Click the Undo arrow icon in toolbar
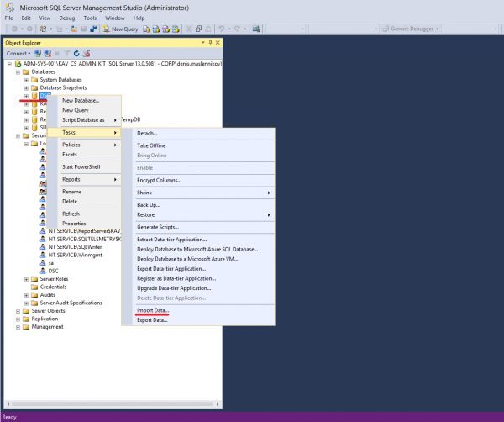The width and height of the screenshot is (504, 422). pyautogui.click(x=223, y=29)
